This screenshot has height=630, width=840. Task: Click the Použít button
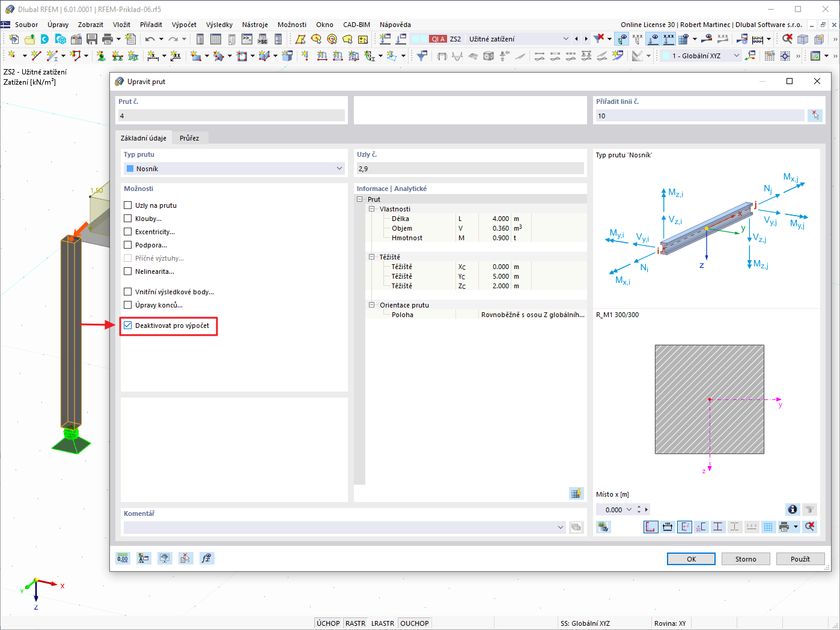tap(800, 559)
